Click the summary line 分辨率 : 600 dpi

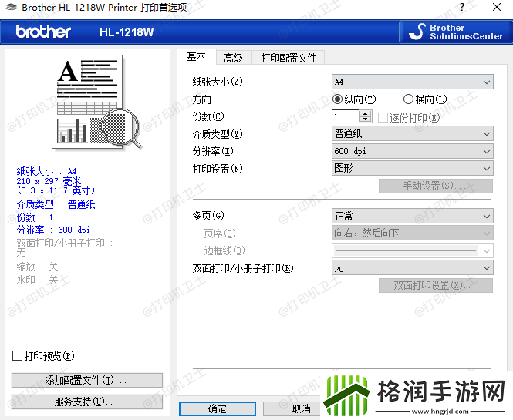53,230
